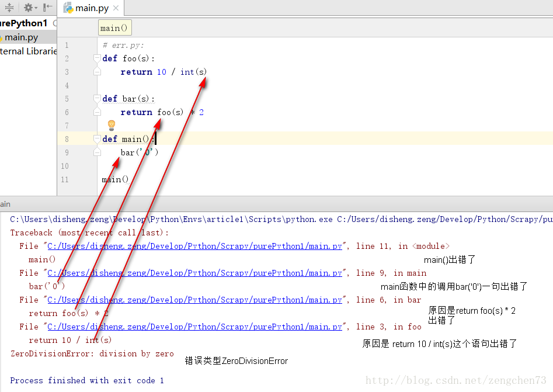Click the 'main()' call on line 11
Viewport: 553px width, 392px height.
(x=115, y=179)
